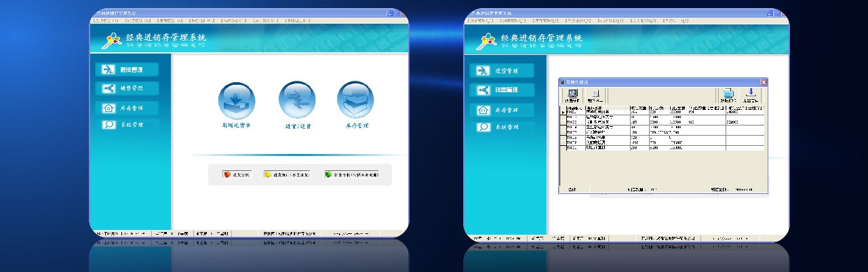Select the first data row in dialog table

[x=663, y=112]
